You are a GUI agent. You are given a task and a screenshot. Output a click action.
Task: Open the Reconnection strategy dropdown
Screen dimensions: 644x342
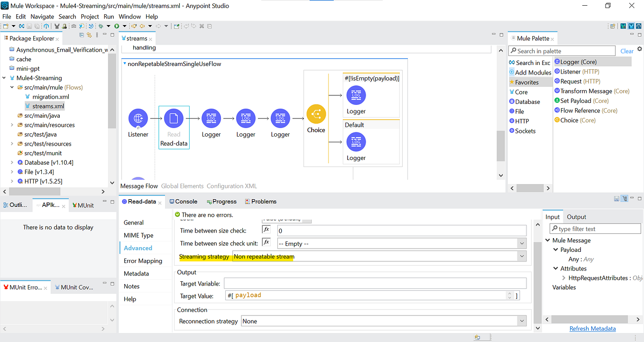click(521, 321)
